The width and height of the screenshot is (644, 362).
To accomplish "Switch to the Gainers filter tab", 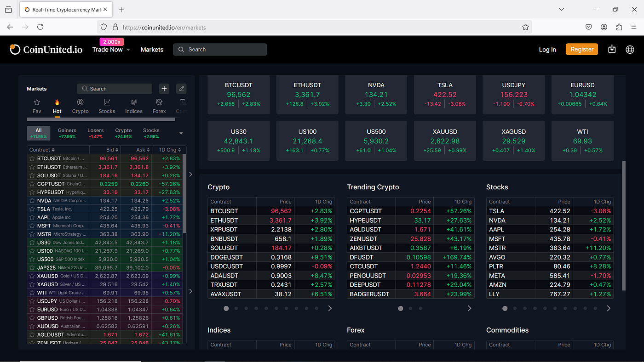I will 68,133.
